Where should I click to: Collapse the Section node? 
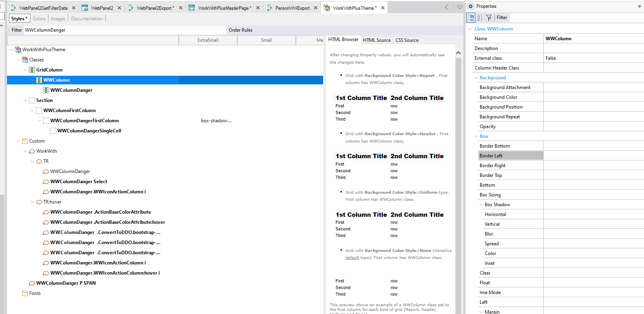25,100
